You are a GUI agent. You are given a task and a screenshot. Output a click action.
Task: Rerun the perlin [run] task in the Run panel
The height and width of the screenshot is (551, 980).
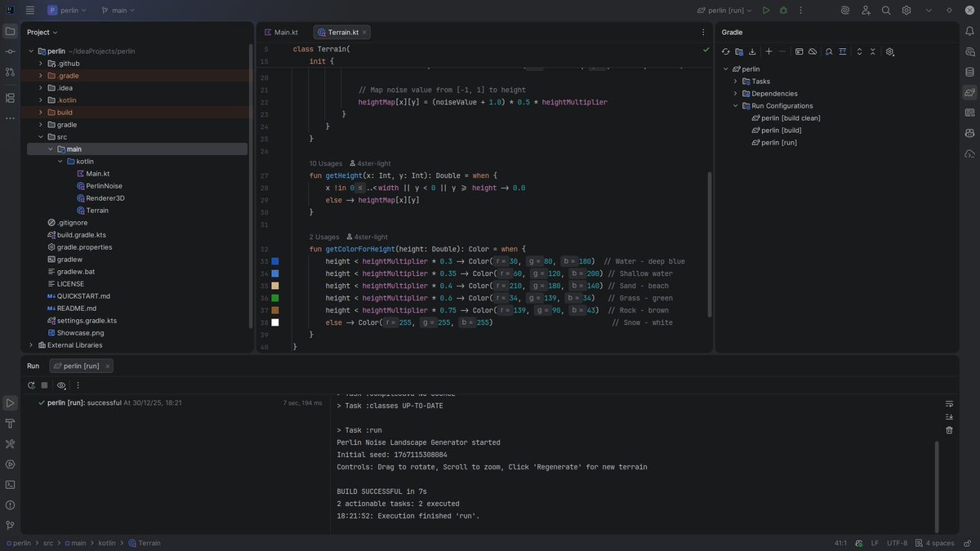click(31, 385)
